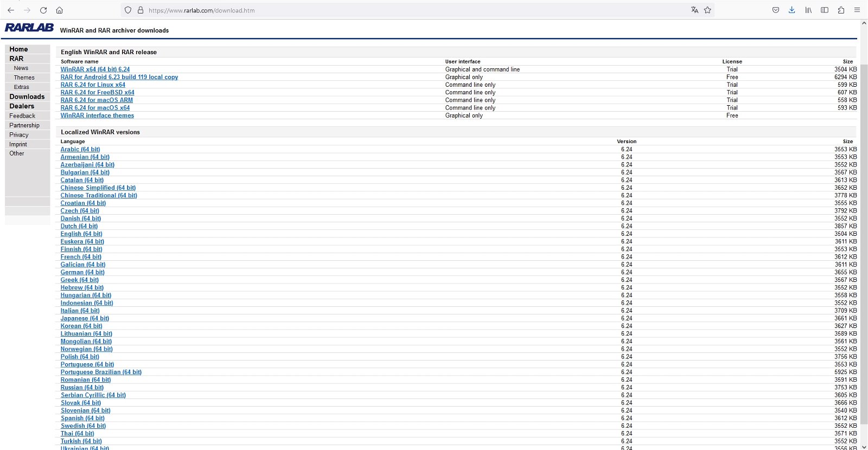
Task: Open Privacy in the sidebar
Action: click(19, 135)
